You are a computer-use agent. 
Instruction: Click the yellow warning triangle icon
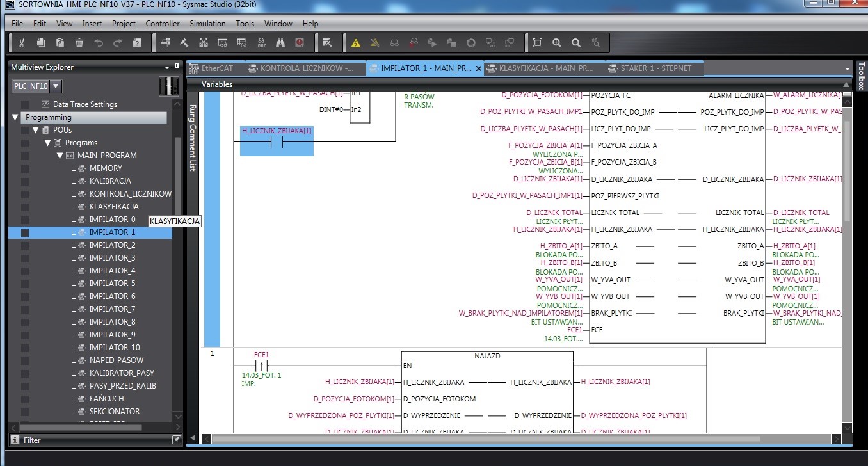356,43
